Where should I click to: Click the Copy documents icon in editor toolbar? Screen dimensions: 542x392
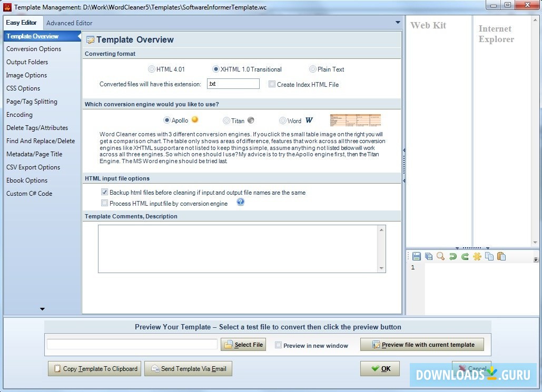(x=489, y=256)
